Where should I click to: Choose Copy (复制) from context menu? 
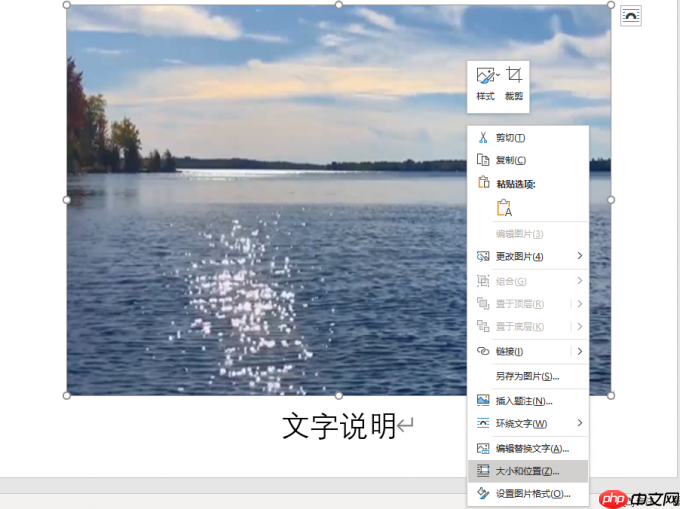528,160
